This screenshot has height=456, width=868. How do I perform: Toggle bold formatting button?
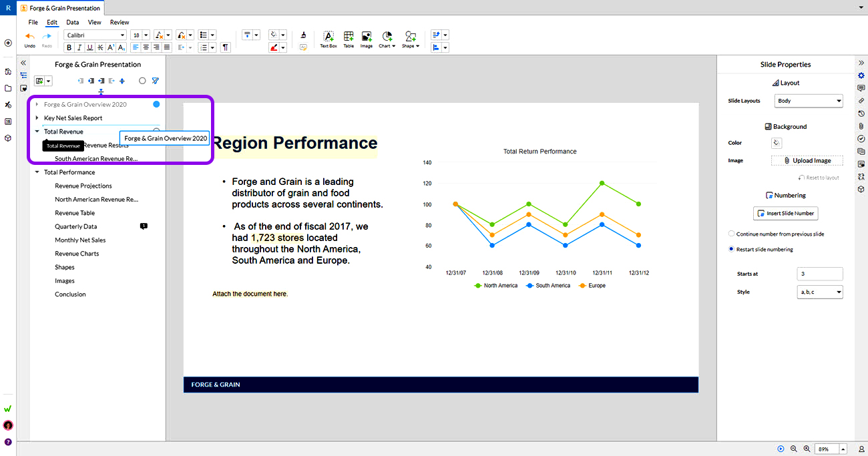click(x=69, y=47)
